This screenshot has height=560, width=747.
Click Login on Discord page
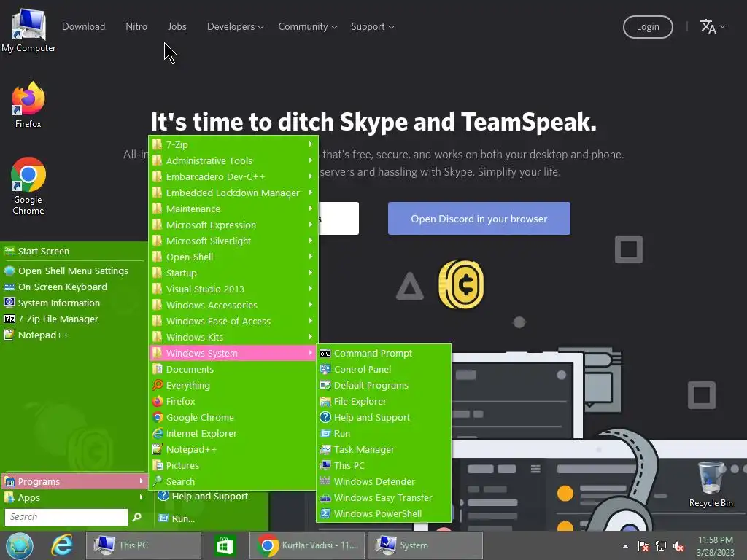pos(648,27)
